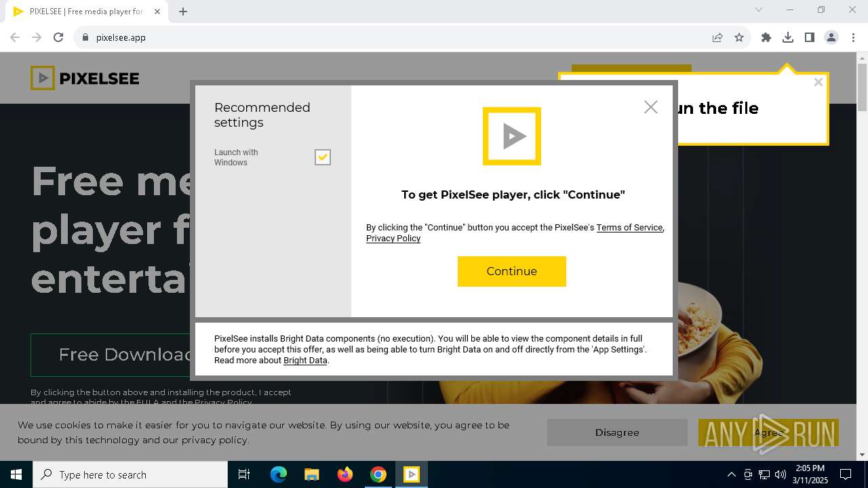Switch to Chrome in the taskbar

[378, 474]
